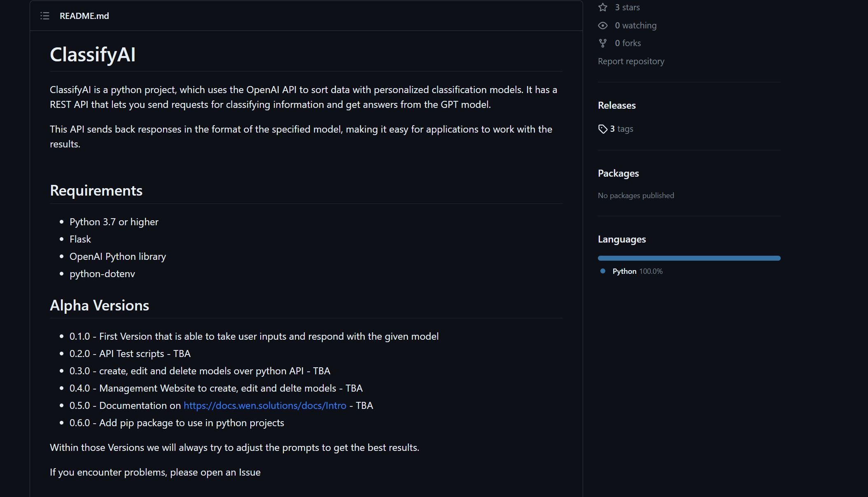Open the README outline menu icon

(45, 16)
